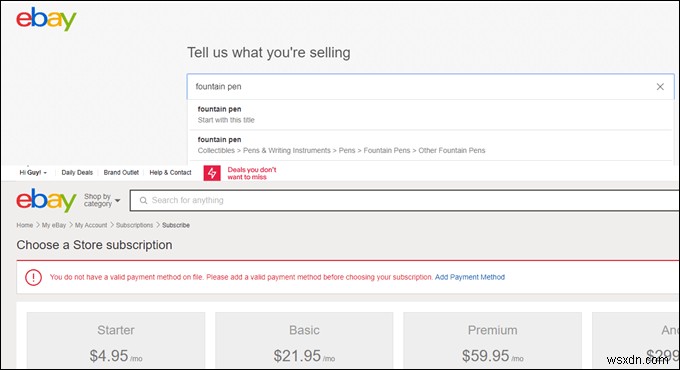Viewport: 680px width, 370px height.
Task: Click the Subscribe breadcrumb text
Action: tap(176, 225)
